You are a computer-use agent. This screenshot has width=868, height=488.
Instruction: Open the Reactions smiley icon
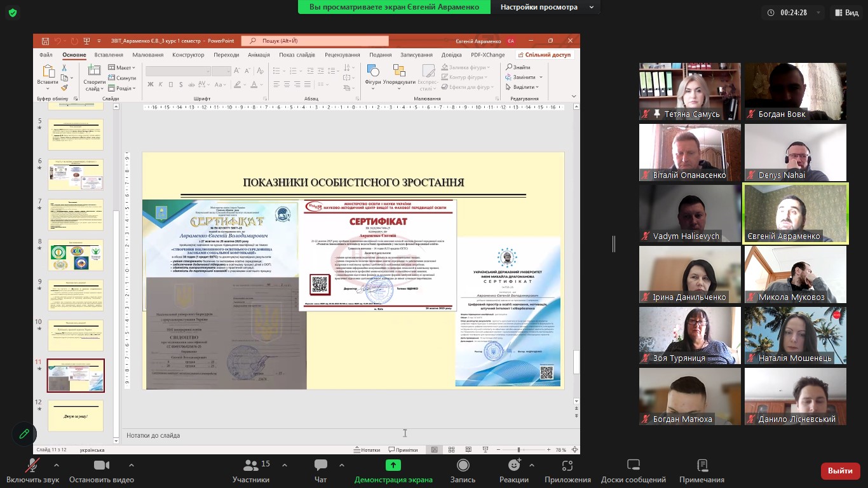[x=513, y=466]
